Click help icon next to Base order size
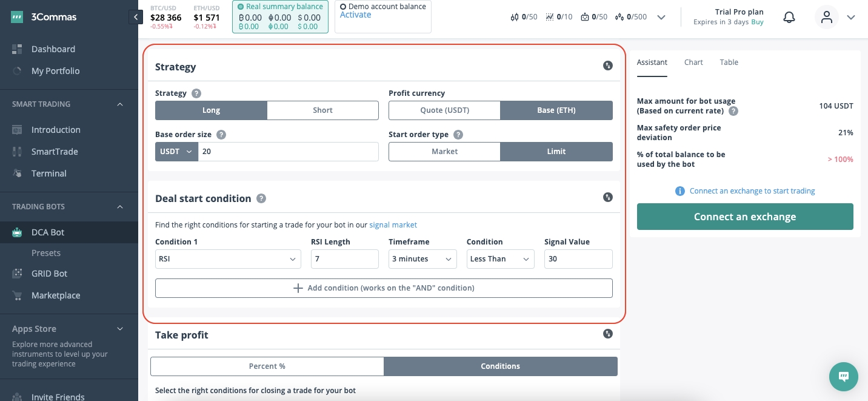This screenshot has height=401, width=868. click(221, 135)
